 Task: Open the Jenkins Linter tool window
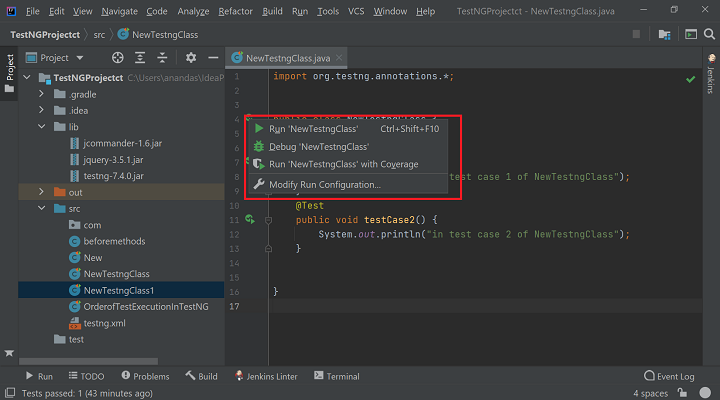(x=266, y=376)
